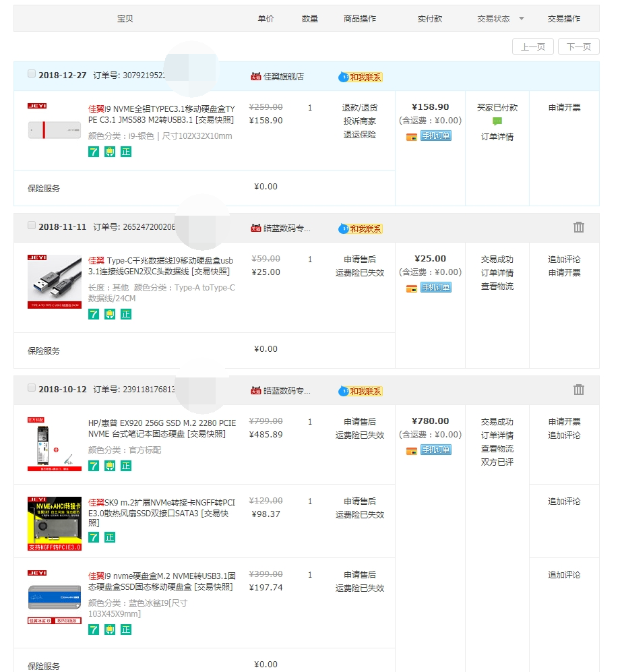The image size is (622, 672).
Task: Click the payment card icon under ¥158.90
Action: pos(412,137)
